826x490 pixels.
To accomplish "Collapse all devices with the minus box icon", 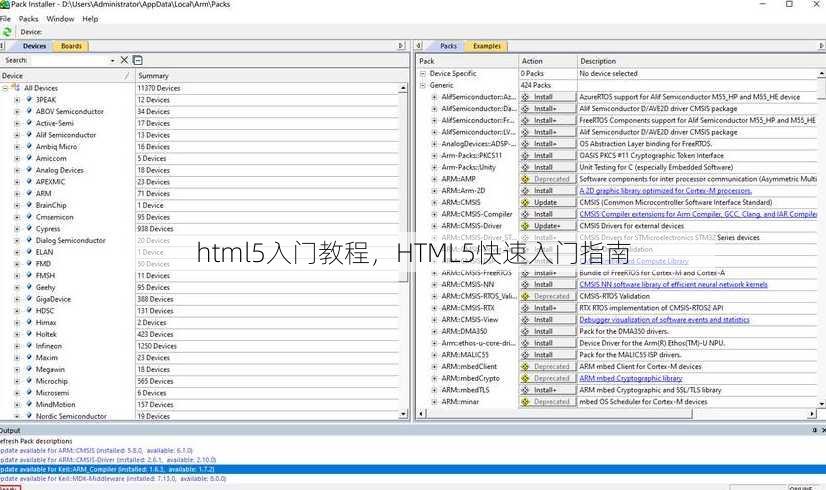I will (137, 60).
